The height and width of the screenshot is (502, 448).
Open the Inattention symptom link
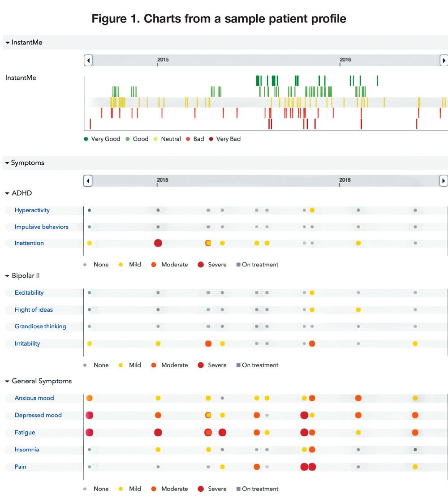pyautogui.click(x=29, y=243)
